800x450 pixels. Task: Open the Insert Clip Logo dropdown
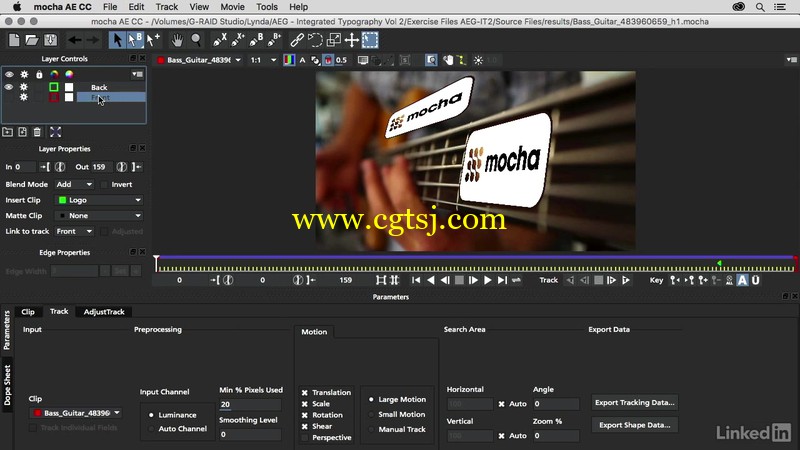click(99, 200)
